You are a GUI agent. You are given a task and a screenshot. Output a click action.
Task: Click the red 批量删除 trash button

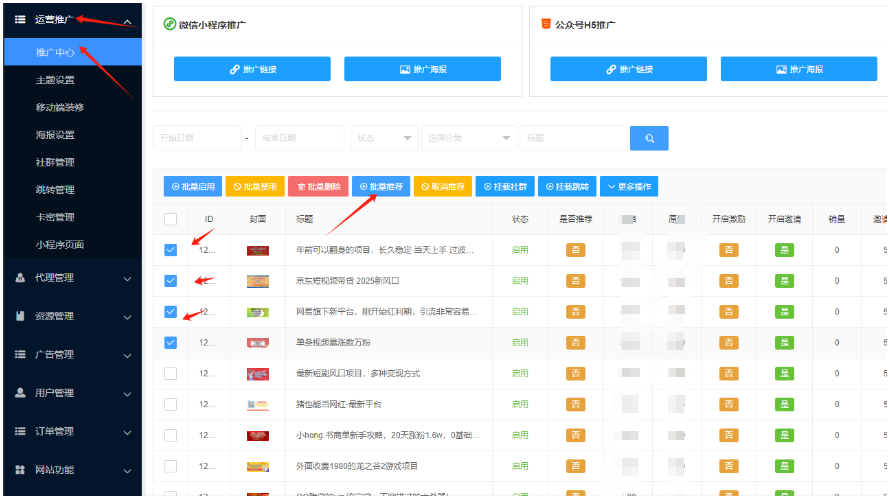[318, 186]
